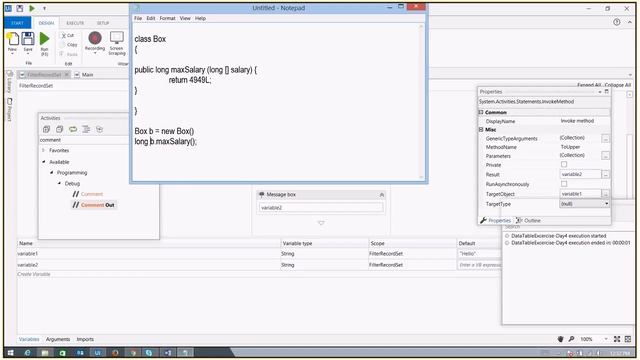Click the first icon in Activities panel toolbar
Image resolution: width=640 pixels, height=360 pixels.
[47, 129]
